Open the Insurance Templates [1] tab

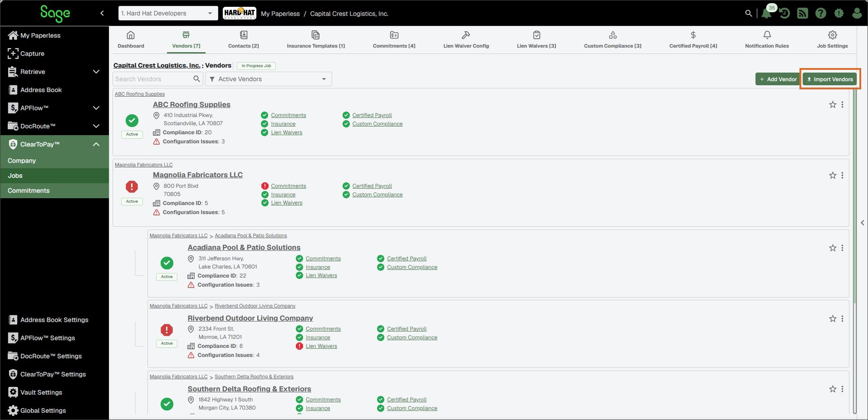[316, 39]
